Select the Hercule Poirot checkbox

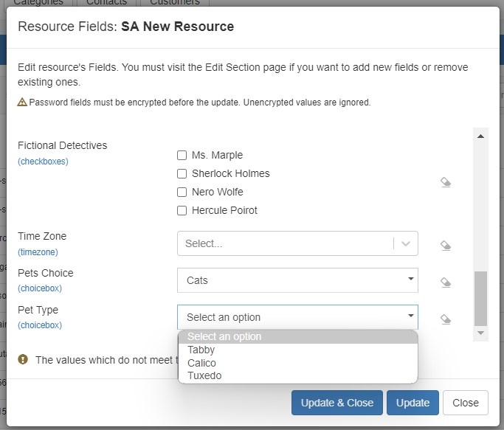pos(182,211)
